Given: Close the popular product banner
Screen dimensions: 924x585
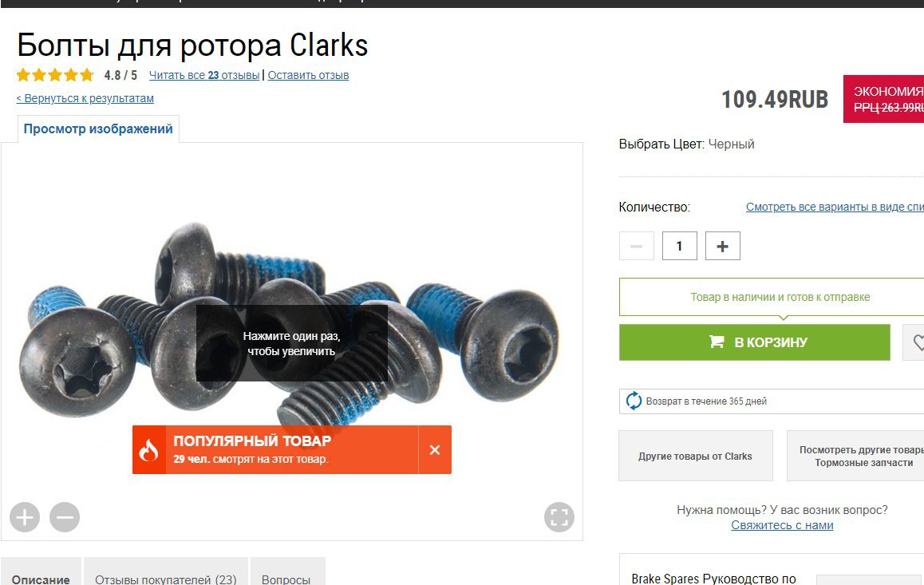Looking at the screenshot, I should coord(435,450).
